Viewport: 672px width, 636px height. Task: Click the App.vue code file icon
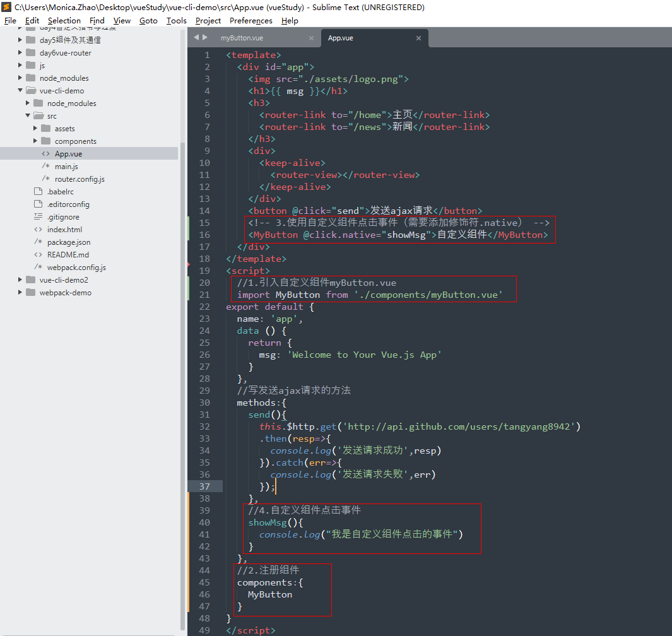(46, 153)
